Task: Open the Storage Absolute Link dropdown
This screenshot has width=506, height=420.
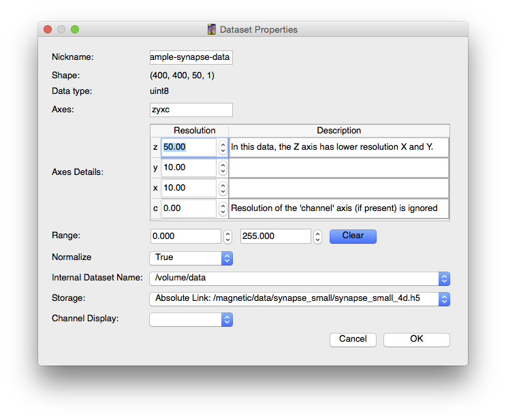Action: click(x=300, y=299)
